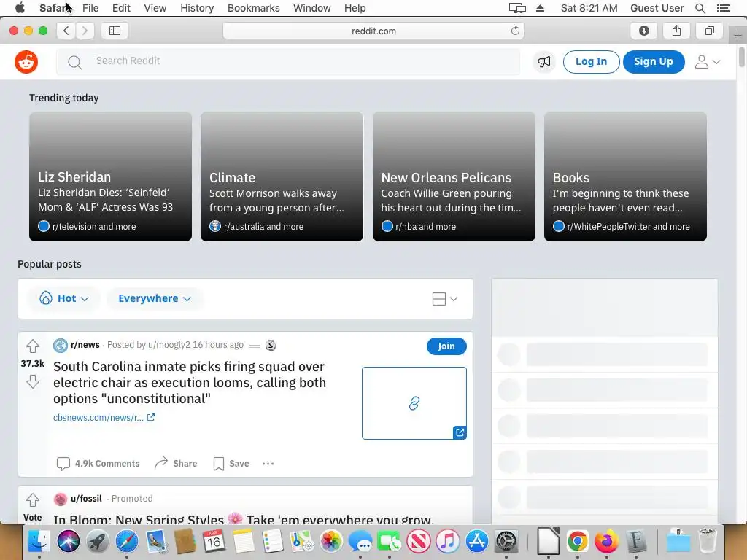Open System Preferences from the Dock
Viewport: 747px width, 560px height.
click(506, 542)
